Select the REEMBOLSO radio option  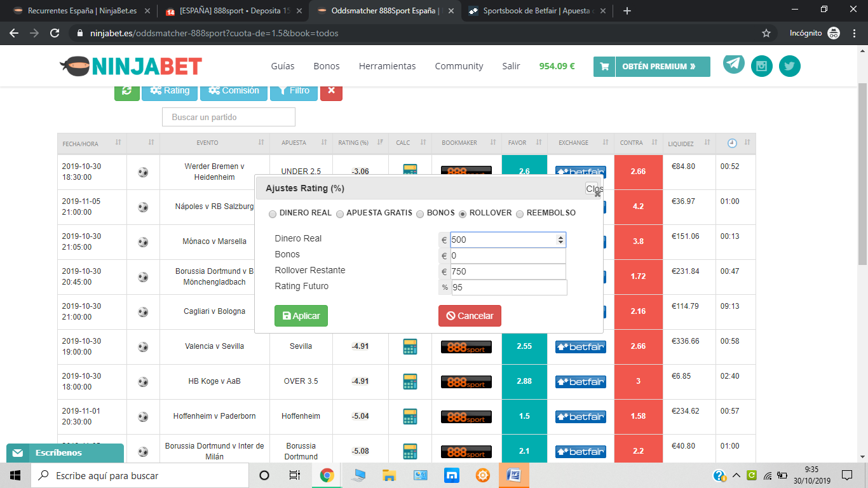coord(520,213)
